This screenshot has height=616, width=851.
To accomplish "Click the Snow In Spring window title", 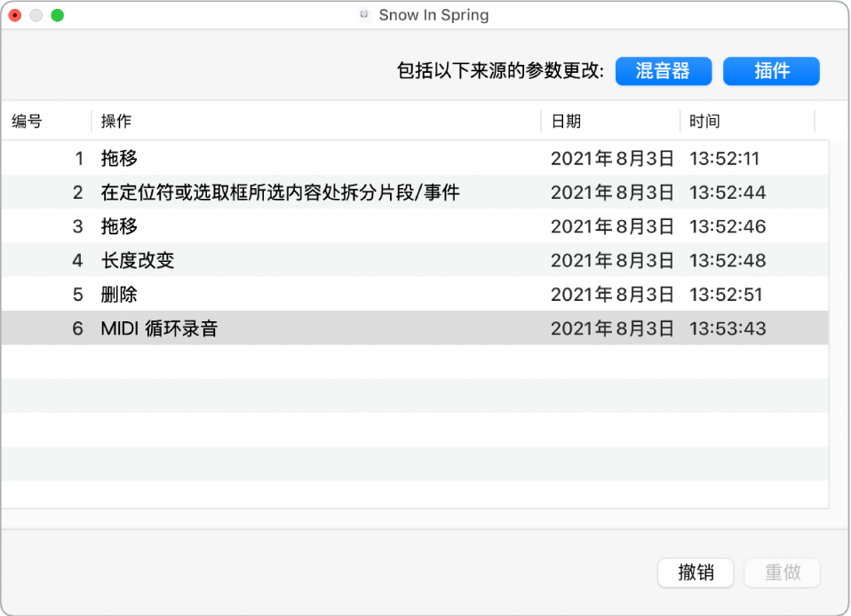I will pos(433,14).
